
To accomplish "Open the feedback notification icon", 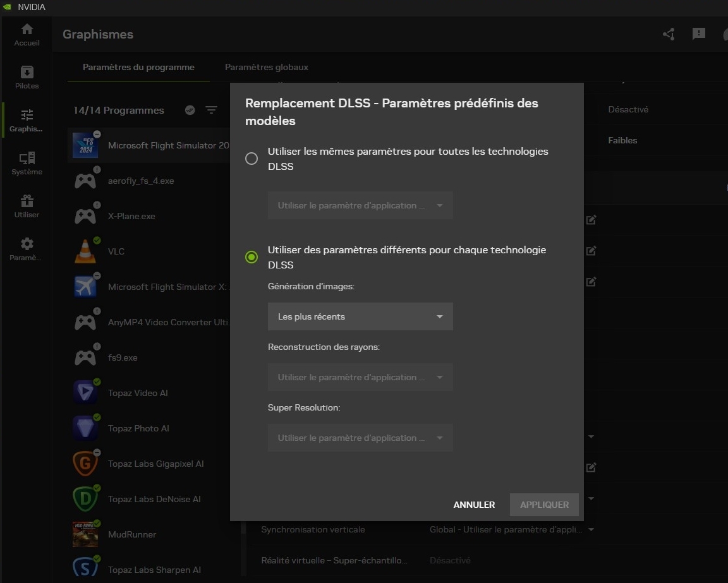I will click(x=699, y=34).
